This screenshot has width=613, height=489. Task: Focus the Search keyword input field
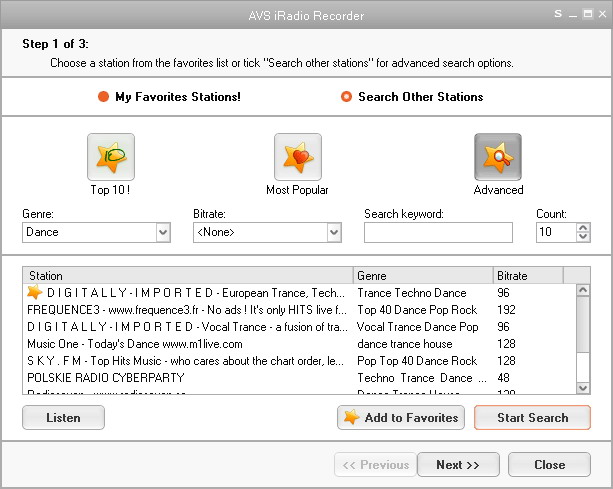(x=438, y=233)
